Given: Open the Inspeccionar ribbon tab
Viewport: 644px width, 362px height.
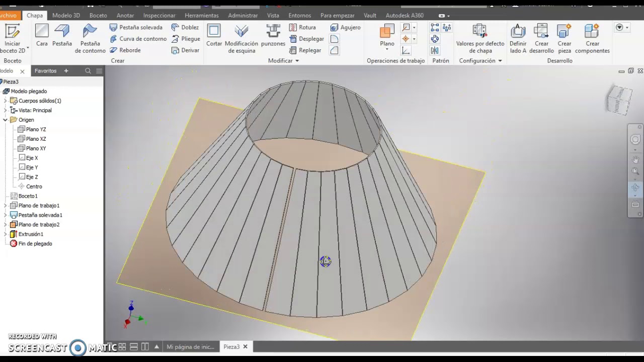Looking at the screenshot, I should click(159, 16).
